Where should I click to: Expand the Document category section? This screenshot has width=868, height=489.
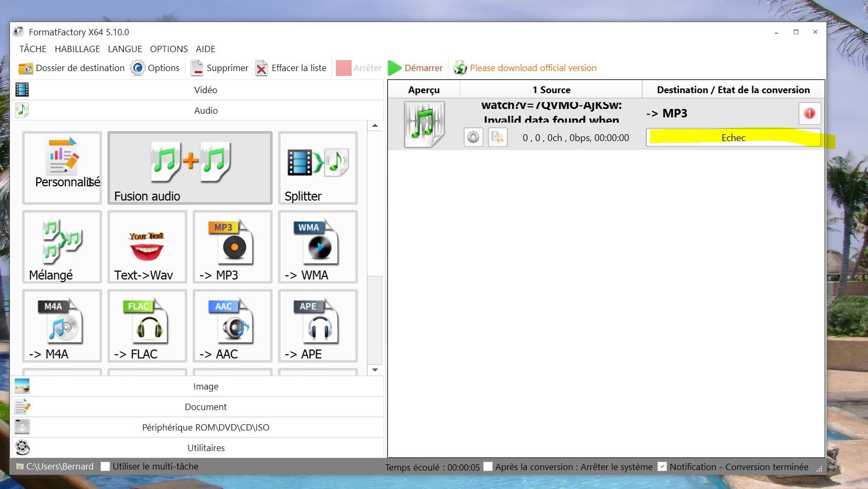(198, 407)
